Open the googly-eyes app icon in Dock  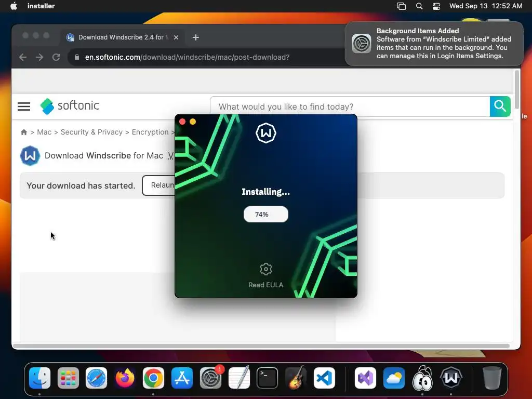pos(422,378)
